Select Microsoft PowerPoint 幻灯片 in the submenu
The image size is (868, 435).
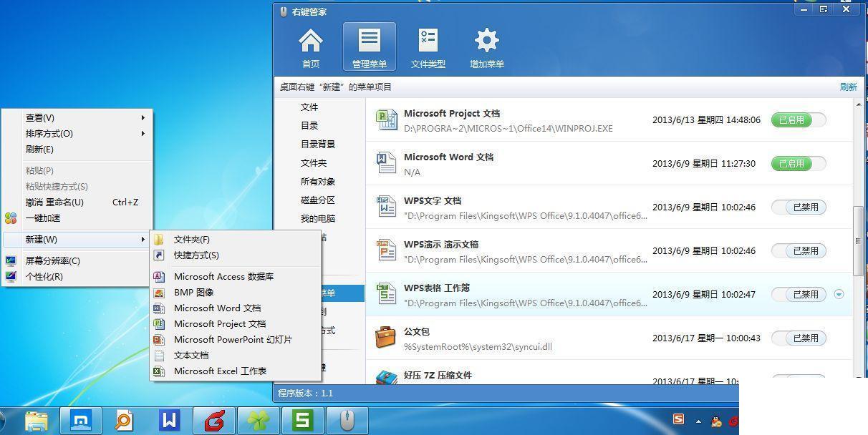coord(235,340)
